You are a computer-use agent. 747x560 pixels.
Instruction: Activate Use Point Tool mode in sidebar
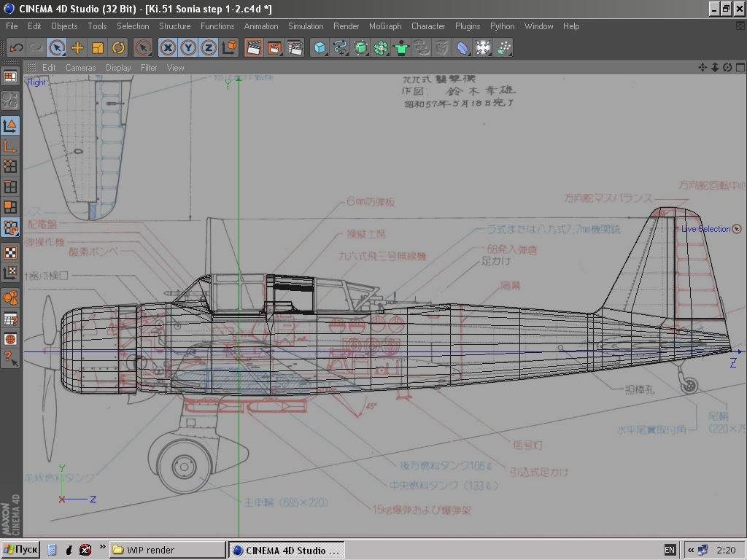(x=10, y=166)
